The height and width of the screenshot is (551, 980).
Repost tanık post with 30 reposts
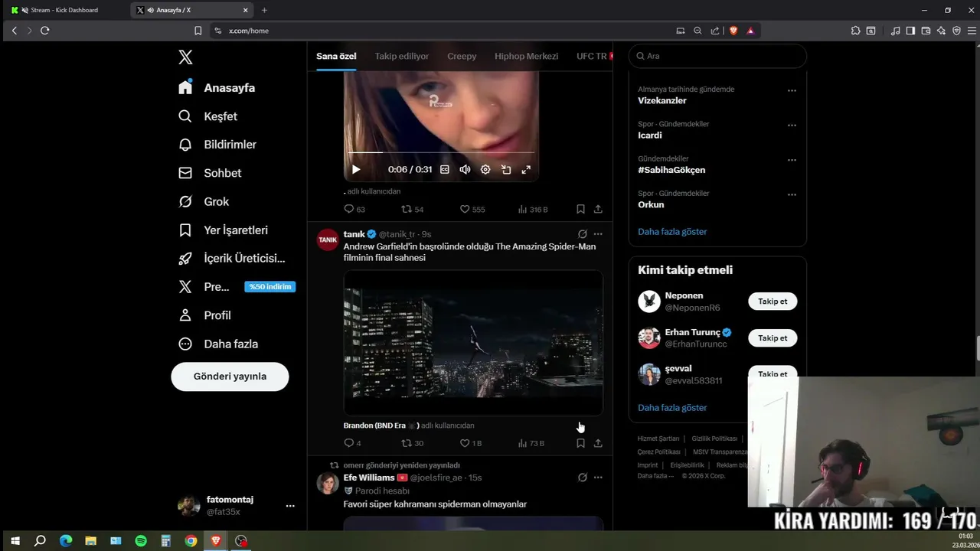coord(413,443)
